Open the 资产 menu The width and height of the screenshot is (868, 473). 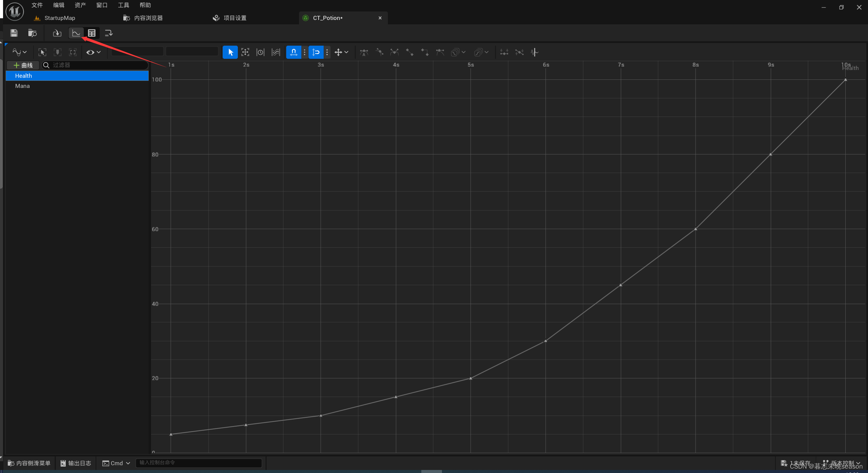tap(80, 5)
